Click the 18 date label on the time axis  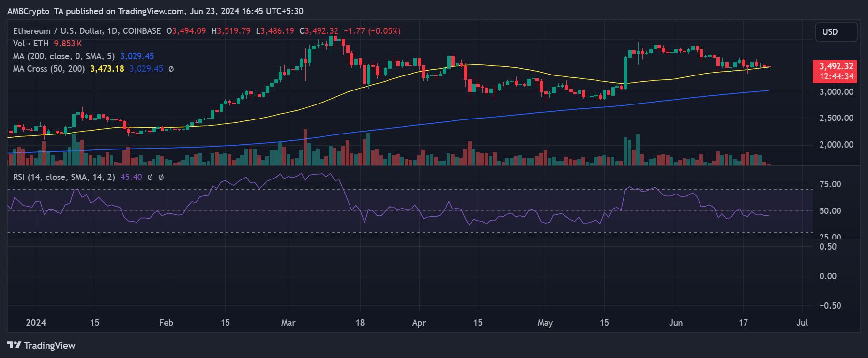(x=360, y=323)
